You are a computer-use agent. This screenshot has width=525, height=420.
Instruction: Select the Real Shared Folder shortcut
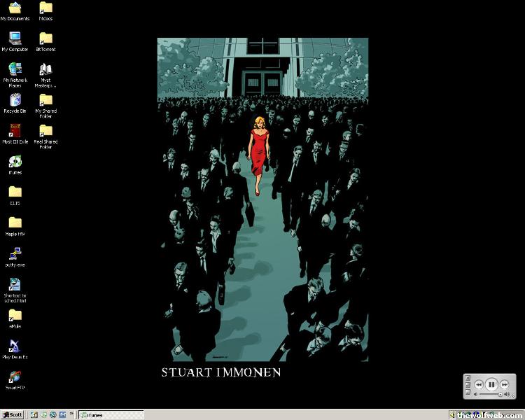click(45, 131)
